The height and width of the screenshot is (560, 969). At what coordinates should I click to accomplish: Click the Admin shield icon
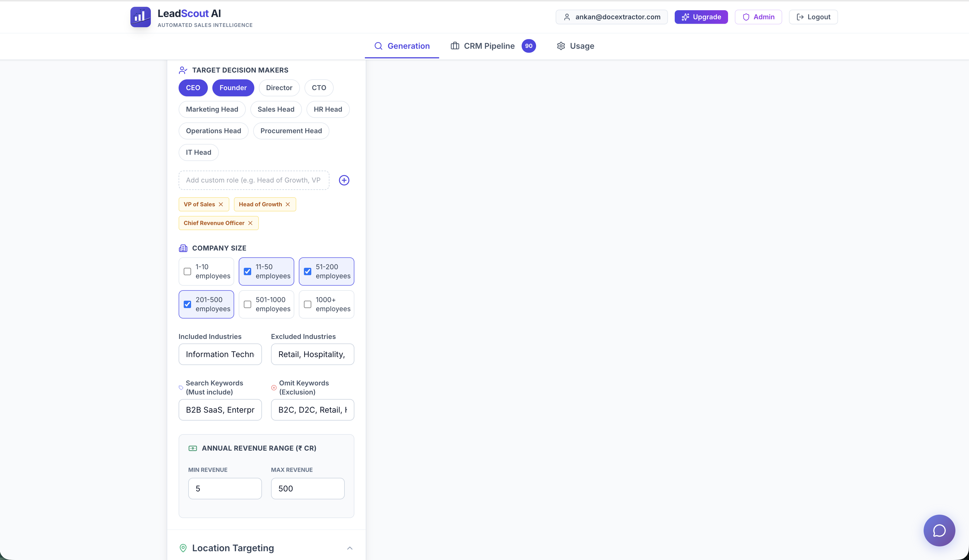point(746,17)
